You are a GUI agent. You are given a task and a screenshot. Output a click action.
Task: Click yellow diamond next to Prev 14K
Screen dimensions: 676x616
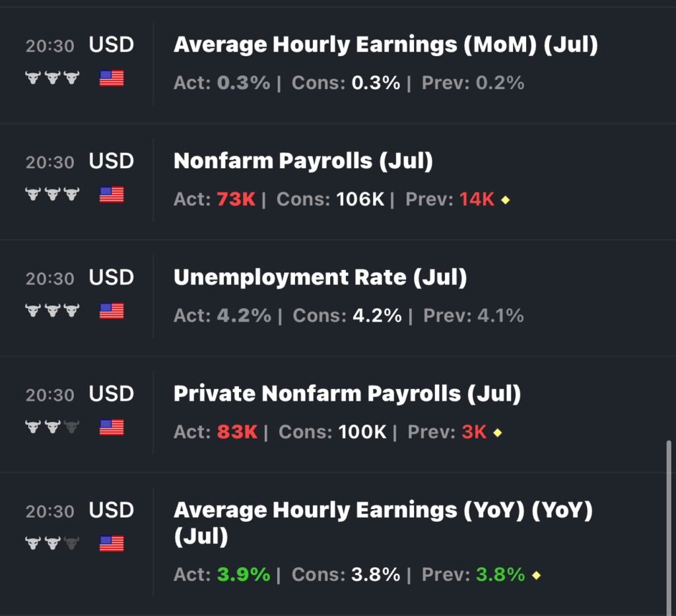click(506, 200)
